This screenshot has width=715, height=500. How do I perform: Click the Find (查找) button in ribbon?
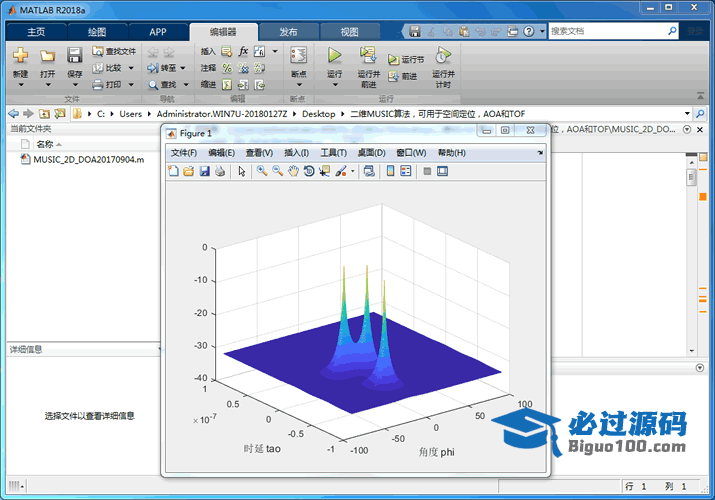pyautogui.click(x=162, y=84)
